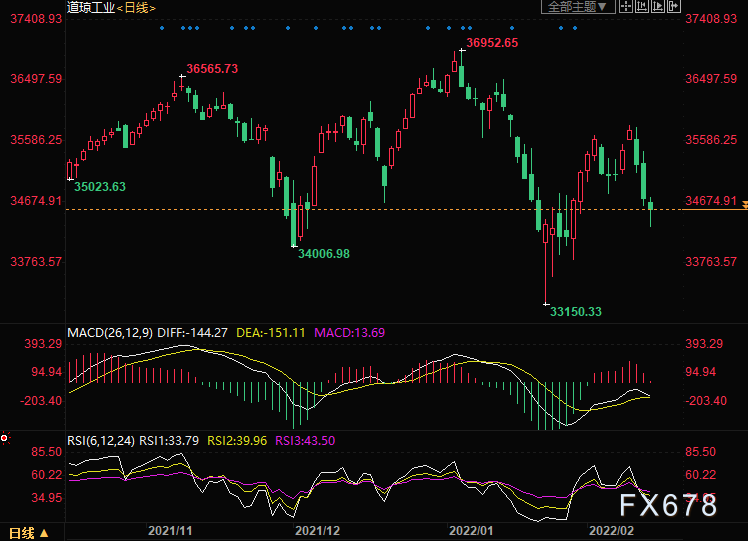Click the jump-to-start chart axis icon
Screen dimensions: 748x541
(642, 6)
